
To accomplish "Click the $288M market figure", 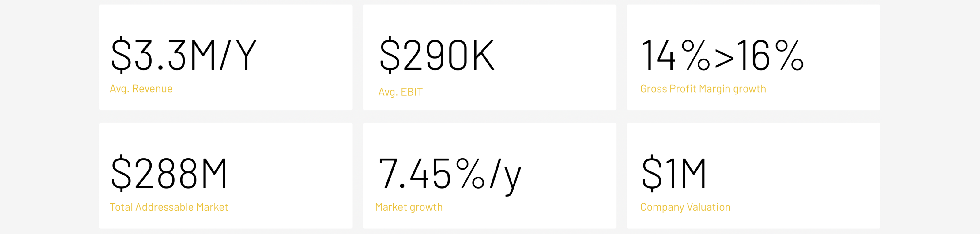I will [x=169, y=173].
